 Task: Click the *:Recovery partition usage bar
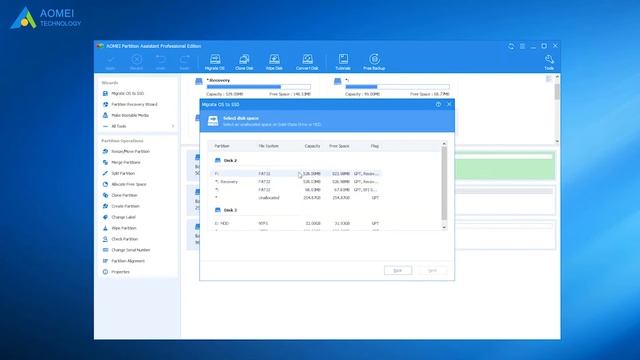coord(258,87)
